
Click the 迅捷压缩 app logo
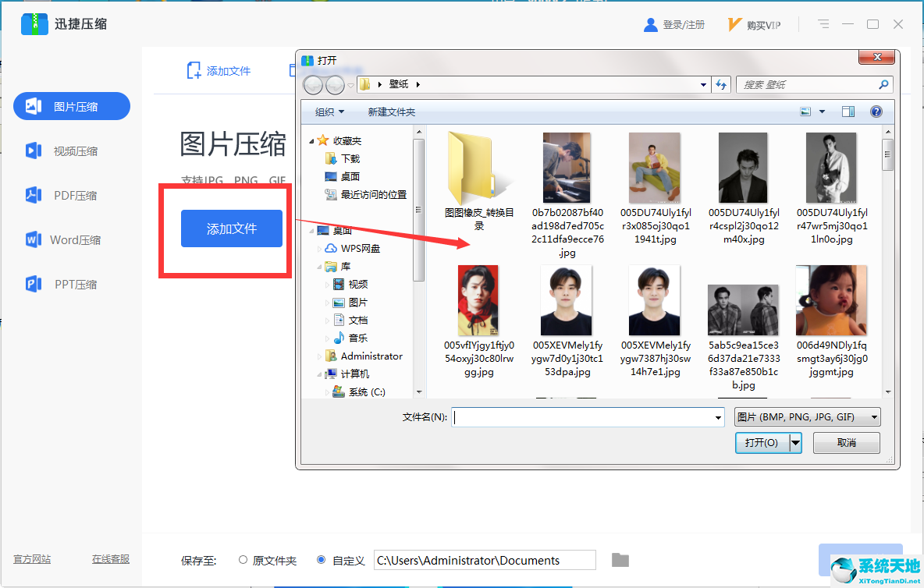[x=34, y=24]
